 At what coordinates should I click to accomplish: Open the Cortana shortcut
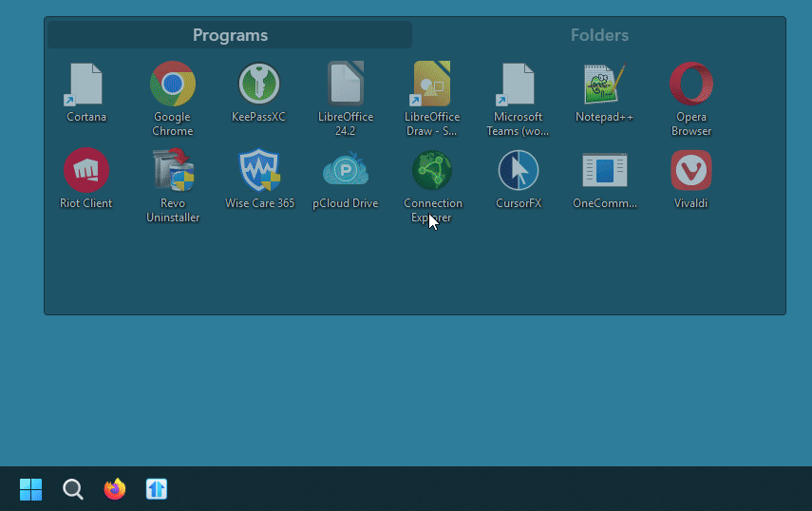tap(85, 85)
